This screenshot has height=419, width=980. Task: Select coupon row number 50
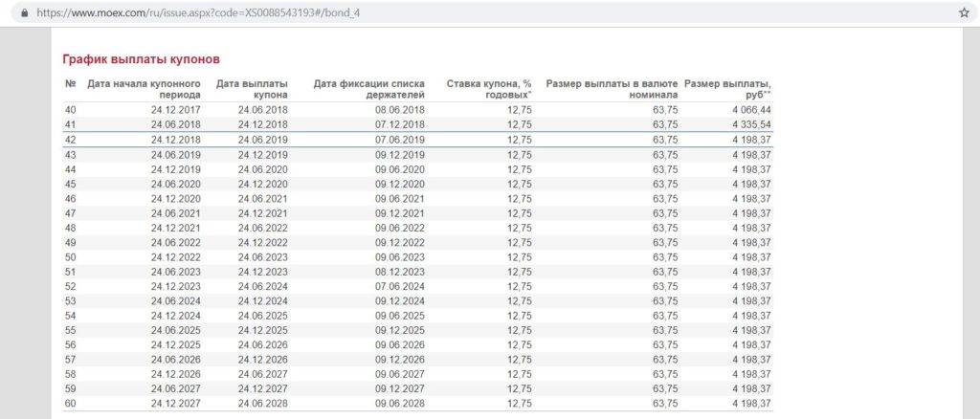(x=70, y=257)
